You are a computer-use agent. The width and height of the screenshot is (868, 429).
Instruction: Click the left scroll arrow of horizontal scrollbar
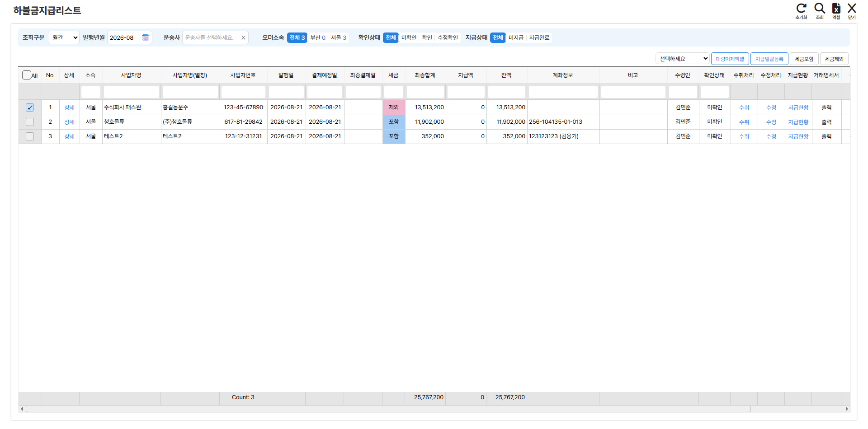point(22,409)
